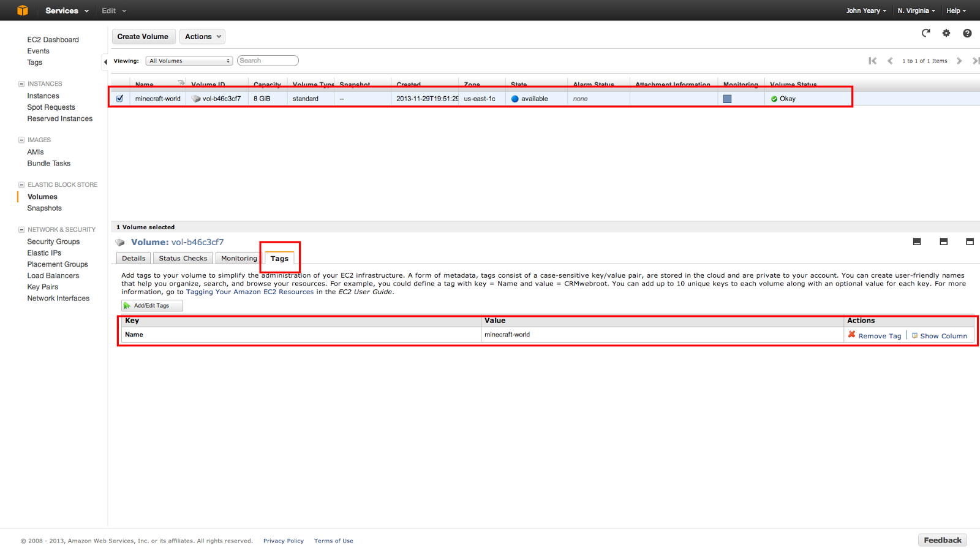Click the minecraft-world name cell
The image size is (980, 548).
coord(158,99)
